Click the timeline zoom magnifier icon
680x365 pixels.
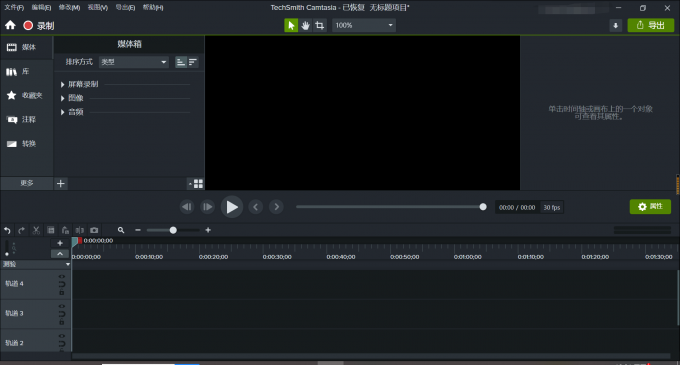[121, 230]
